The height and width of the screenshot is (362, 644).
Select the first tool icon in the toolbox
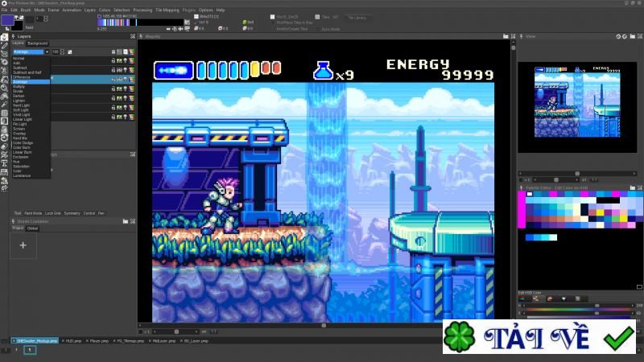5,37
